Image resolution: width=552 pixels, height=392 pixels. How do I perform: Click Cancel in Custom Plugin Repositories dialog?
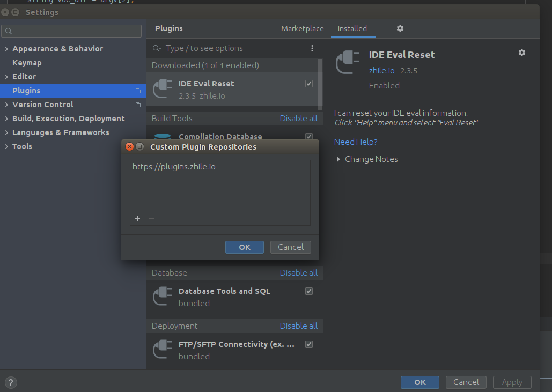click(x=290, y=247)
